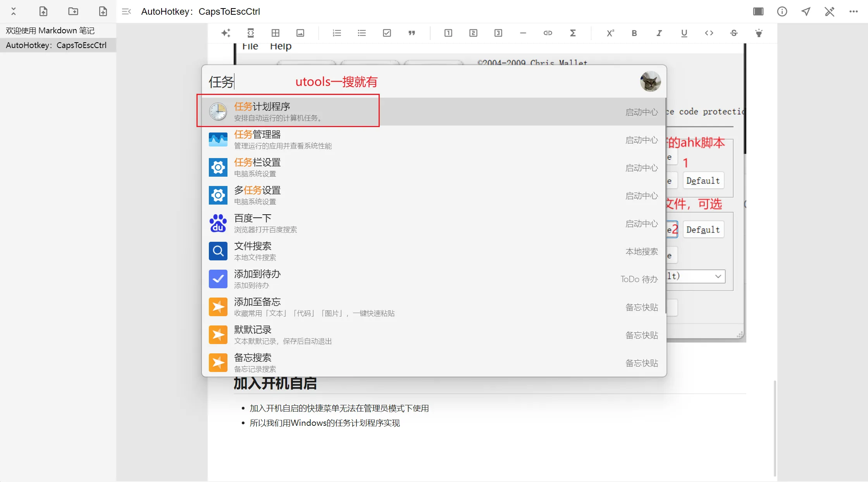This screenshot has width=868, height=482.
Task: Toggle the note list sidebar
Action: pyautogui.click(x=126, y=11)
